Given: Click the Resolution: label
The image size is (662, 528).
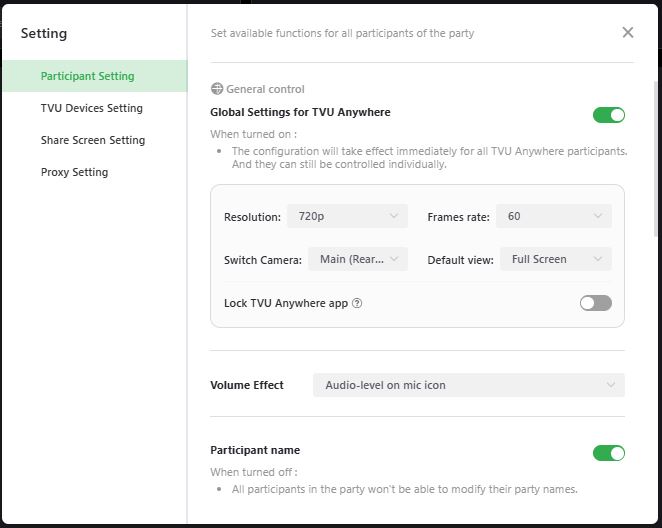Looking at the screenshot, I should tap(252, 217).
